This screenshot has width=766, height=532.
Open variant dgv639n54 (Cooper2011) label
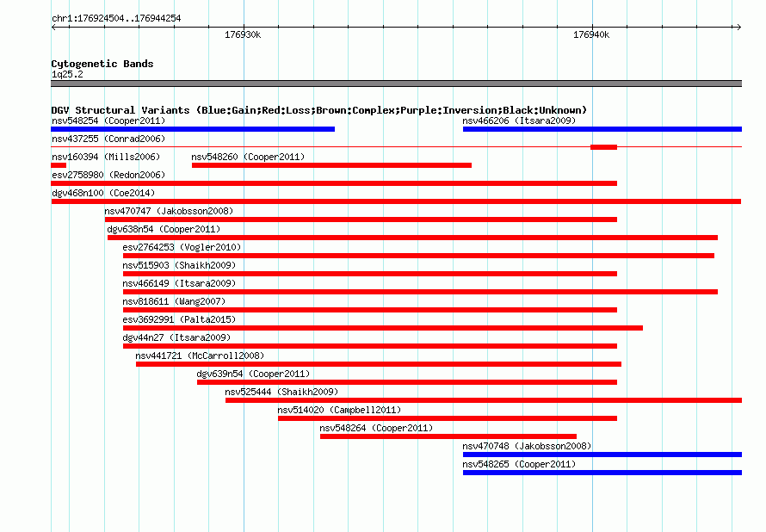click(x=253, y=374)
